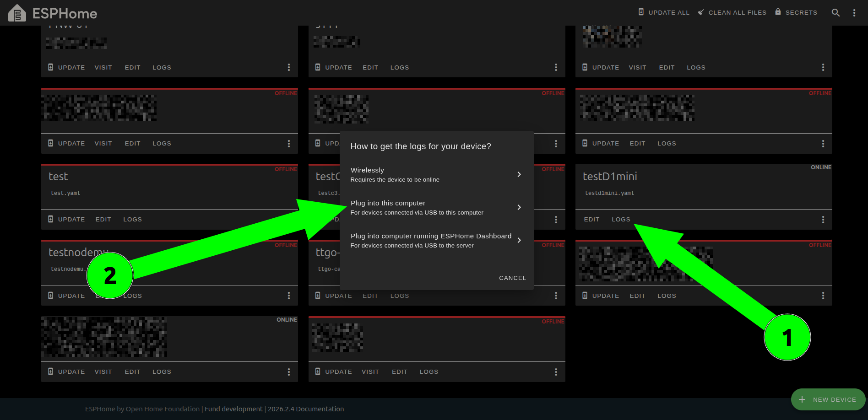Open three-dot menu on testD1mini card

tap(823, 220)
